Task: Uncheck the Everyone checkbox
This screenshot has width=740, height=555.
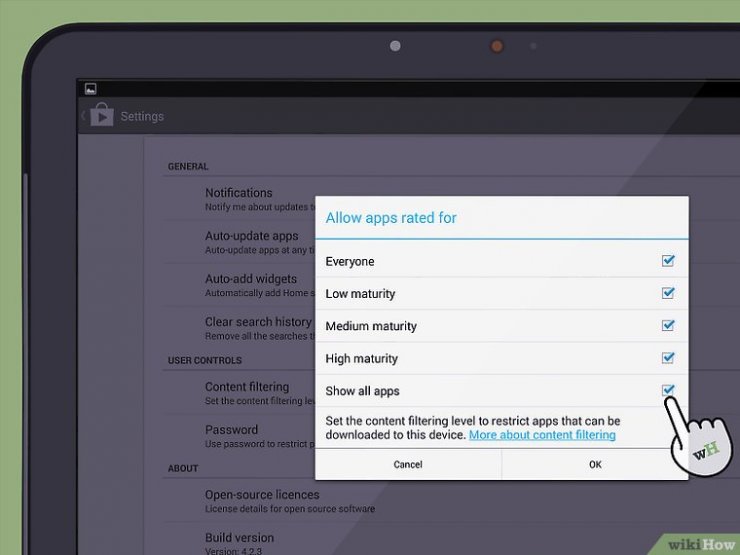Action: (668, 261)
